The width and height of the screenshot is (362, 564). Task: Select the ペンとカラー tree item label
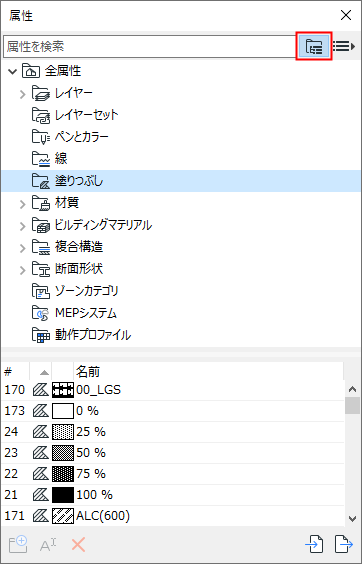(82, 137)
